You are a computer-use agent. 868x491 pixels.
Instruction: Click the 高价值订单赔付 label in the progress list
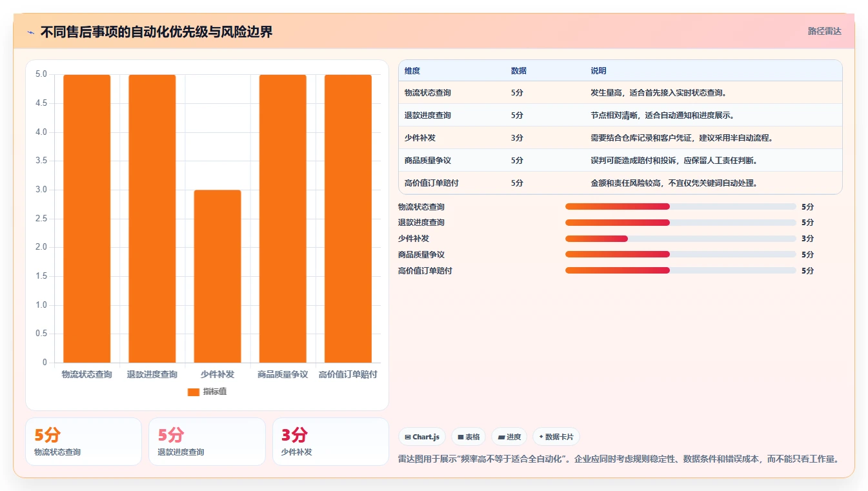425,271
